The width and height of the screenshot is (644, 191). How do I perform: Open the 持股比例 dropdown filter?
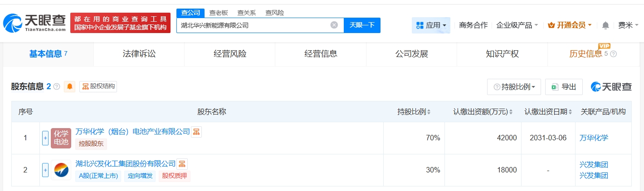pos(514,87)
